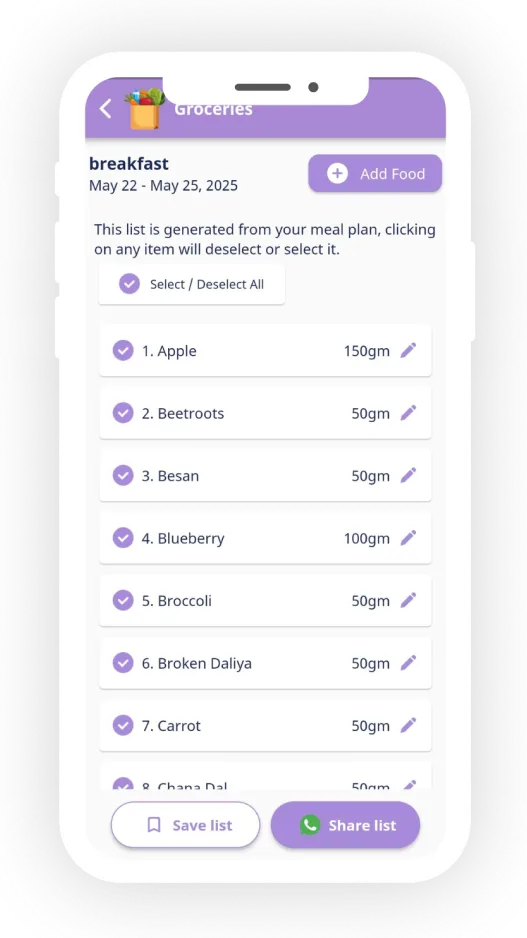The height and width of the screenshot is (938, 527).
Task: Tap the partially visible Chana Dal row
Action: (x=265, y=778)
